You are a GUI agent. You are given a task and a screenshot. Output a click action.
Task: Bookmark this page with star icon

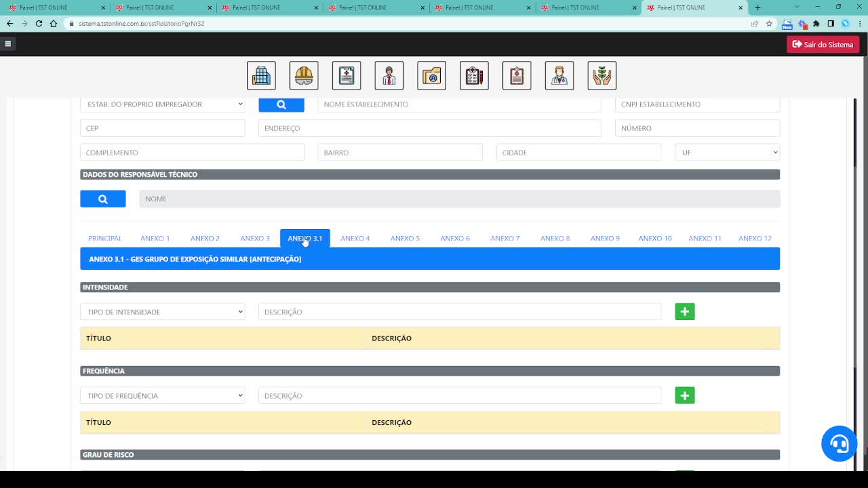click(x=769, y=23)
